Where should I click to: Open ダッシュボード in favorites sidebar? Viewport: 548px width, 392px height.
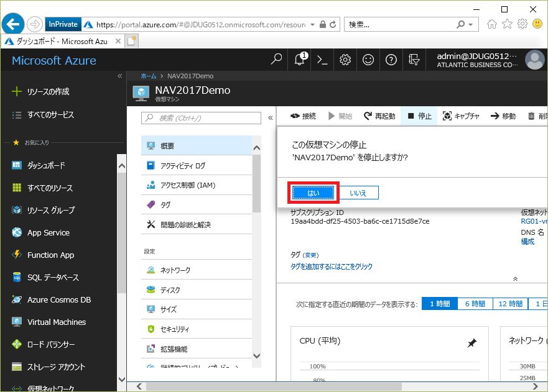(x=39, y=165)
